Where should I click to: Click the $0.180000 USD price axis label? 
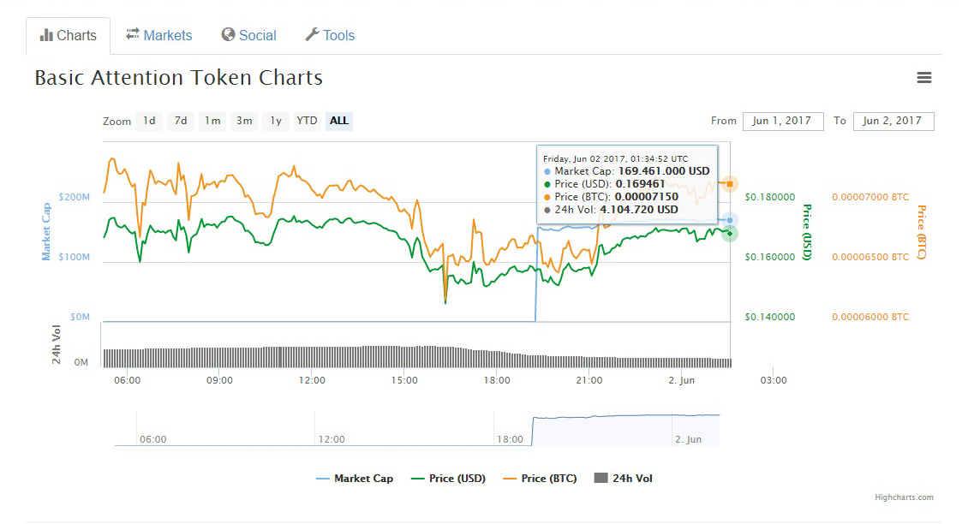point(770,197)
